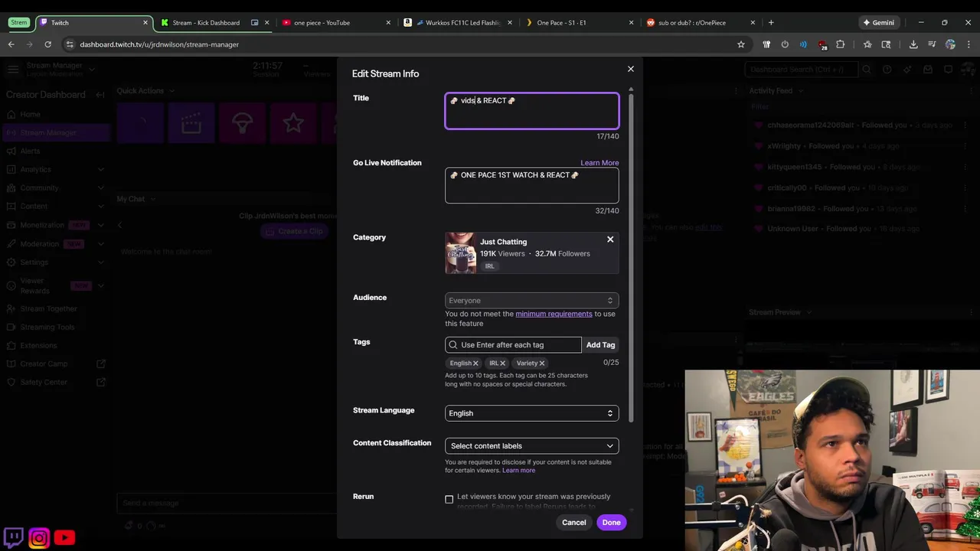980x551 pixels.
Task: Click the Add Tag button
Action: tap(600, 345)
